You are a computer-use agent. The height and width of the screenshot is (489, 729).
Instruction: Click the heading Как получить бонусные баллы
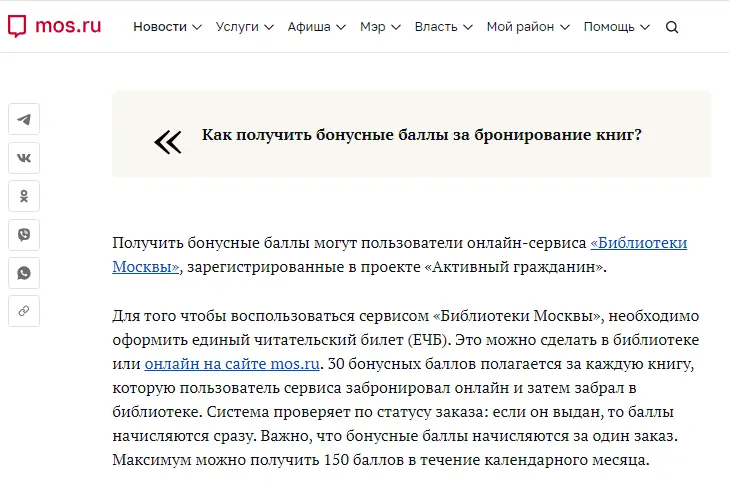[x=422, y=135]
